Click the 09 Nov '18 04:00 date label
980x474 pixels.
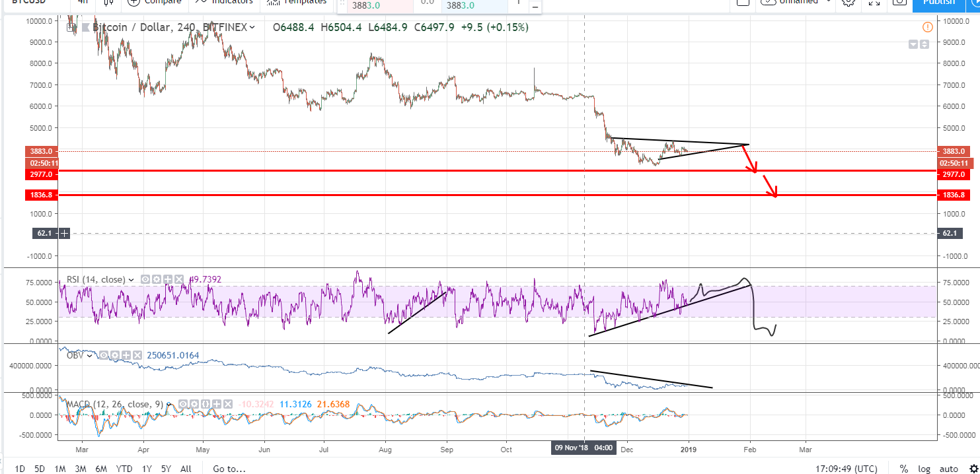click(585, 448)
